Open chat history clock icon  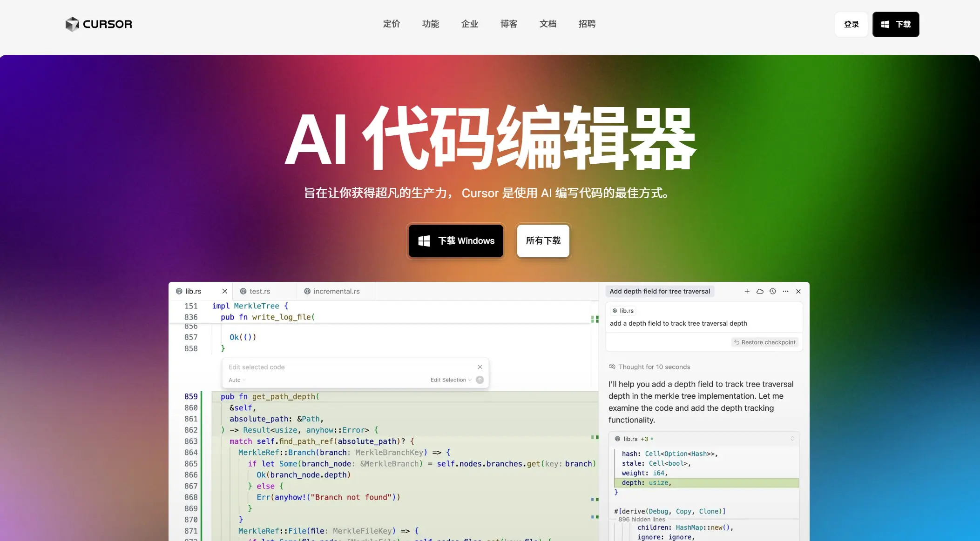(x=773, y=291)
